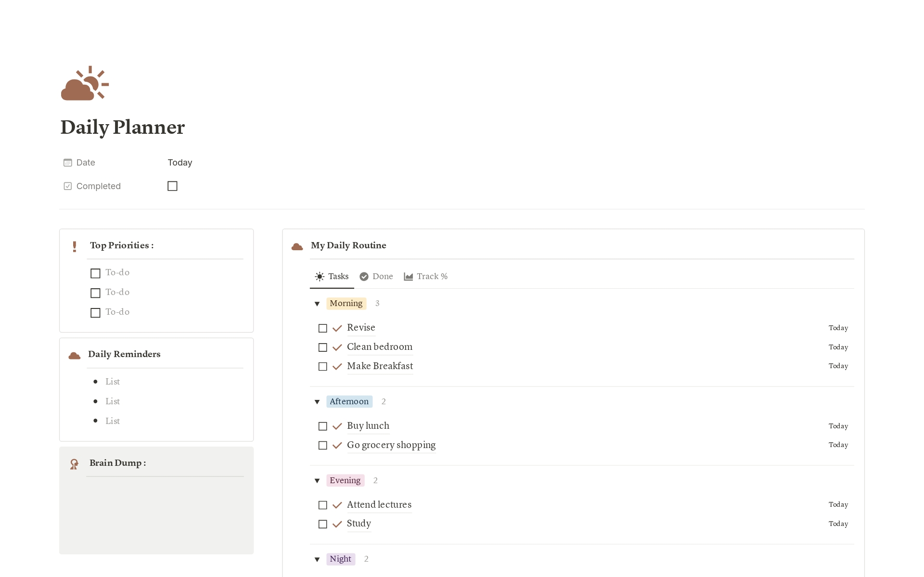Viewport: 924px width, 577px height.
Task: Click the cloud icon beside Daily Reminders
Action: click(x=74, y=355)
